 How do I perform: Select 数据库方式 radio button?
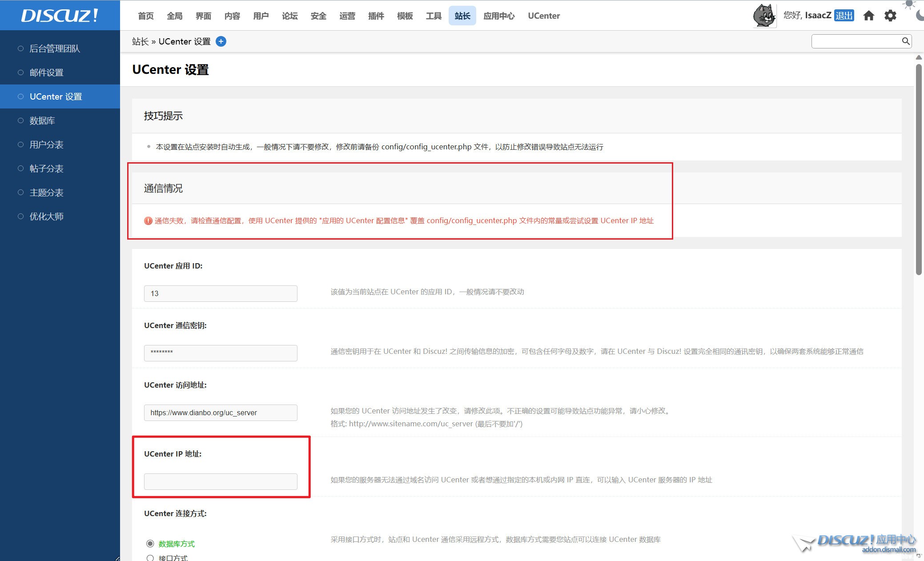pos(150,544)
